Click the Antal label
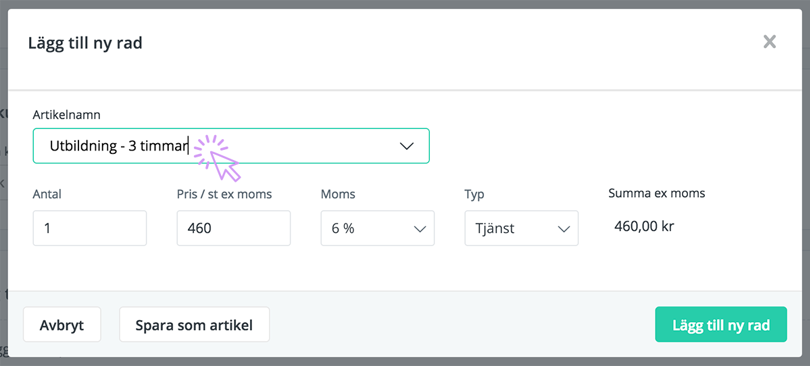The height and width of the screenshot is (366, 810). (x=47, y=194)
